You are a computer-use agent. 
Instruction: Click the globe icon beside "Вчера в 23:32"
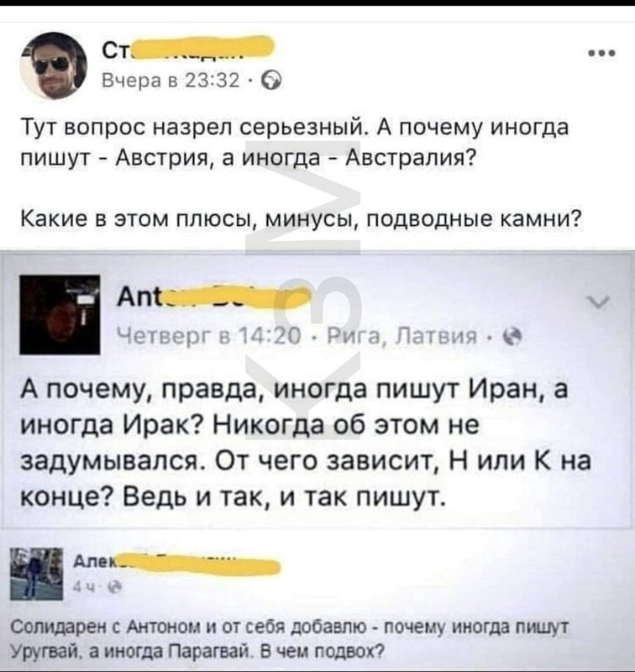(x=272, y=80)
